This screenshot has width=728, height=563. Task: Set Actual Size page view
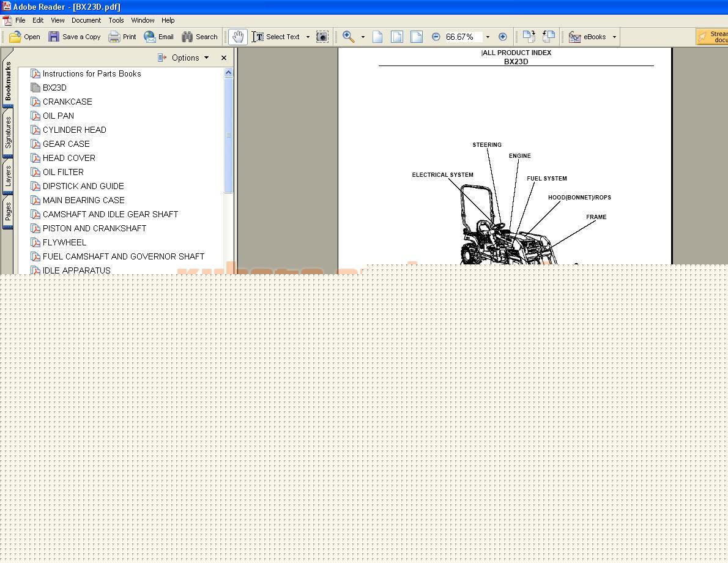coord(377,37)
